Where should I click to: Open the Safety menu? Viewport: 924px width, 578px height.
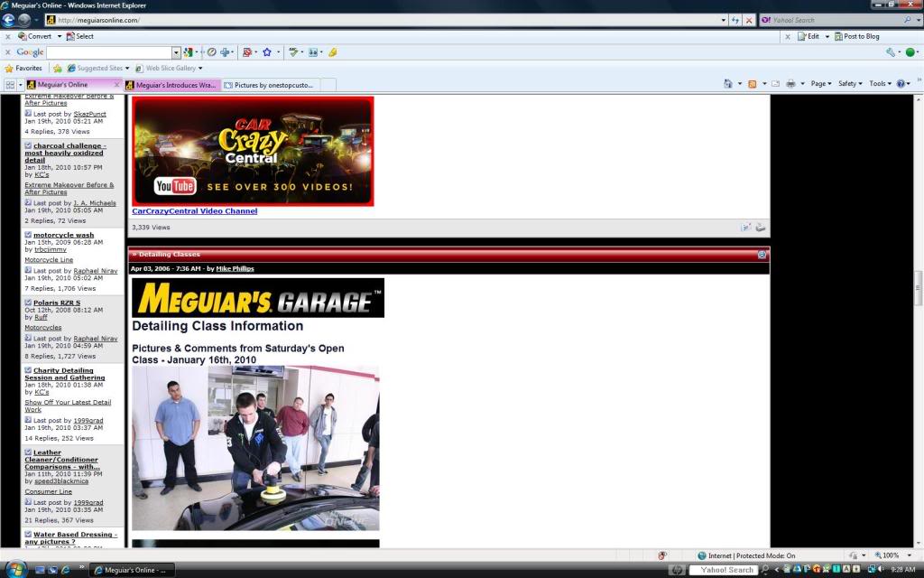tap(850, 84)
